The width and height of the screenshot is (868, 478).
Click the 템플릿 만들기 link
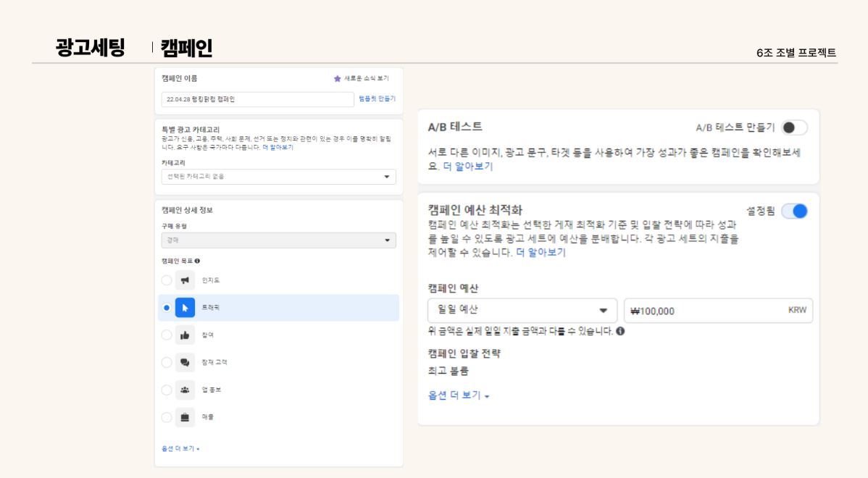[x=377, y=98]
